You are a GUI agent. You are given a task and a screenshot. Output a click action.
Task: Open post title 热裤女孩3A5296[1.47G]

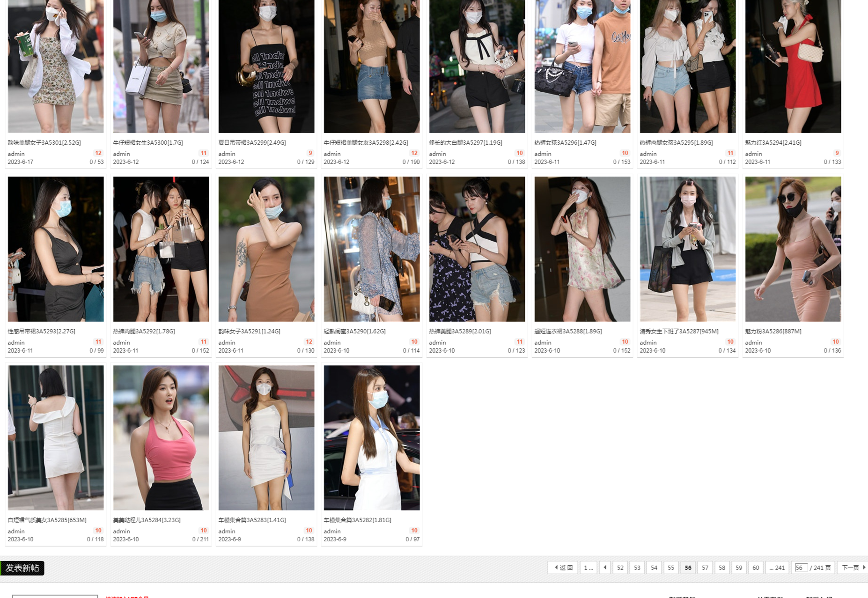coord(565,142)
